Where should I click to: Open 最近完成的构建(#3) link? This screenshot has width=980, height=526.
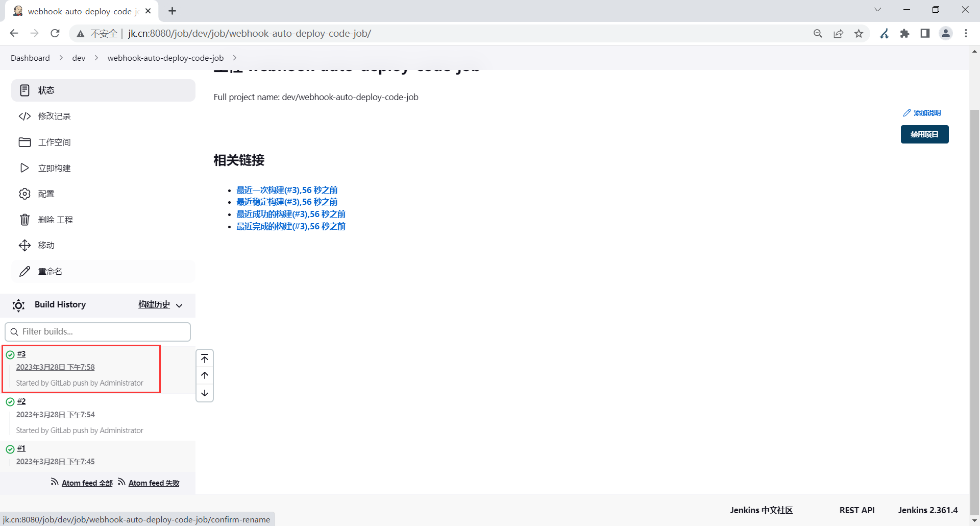[x=291, y=226]
